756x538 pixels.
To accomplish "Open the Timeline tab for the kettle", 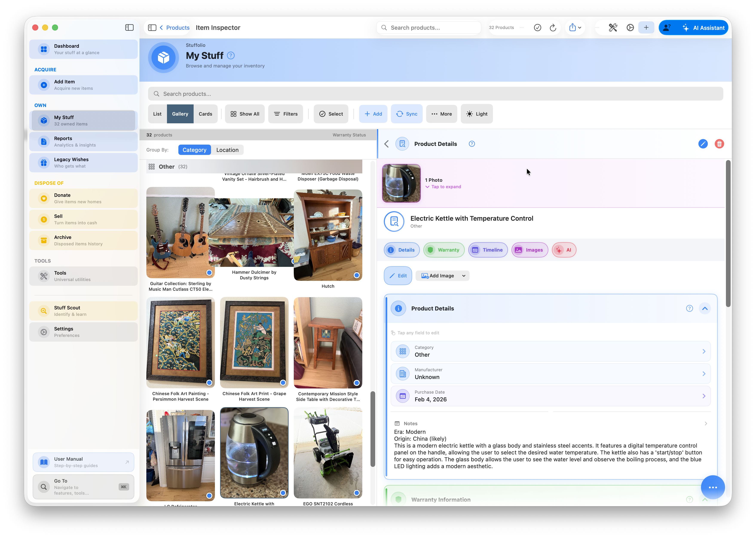I will coord(488,250).
